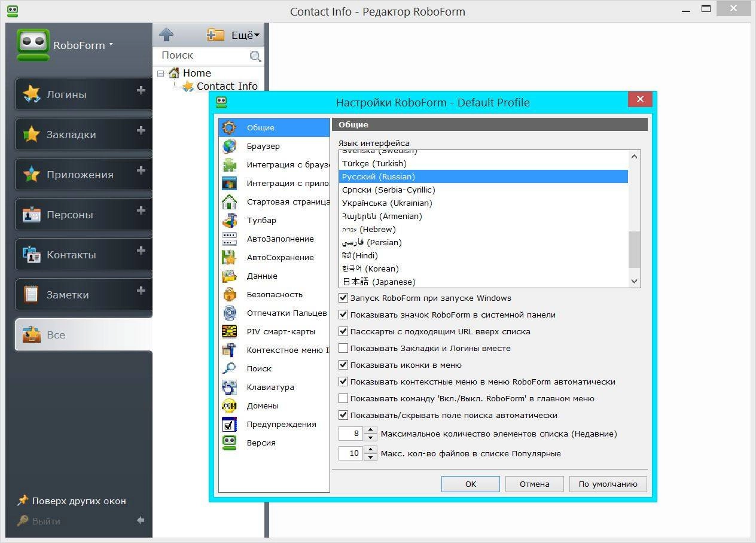756x543 pixels.
Task: Click the Контакты sidebar icon
Action: tap(31, 255)
